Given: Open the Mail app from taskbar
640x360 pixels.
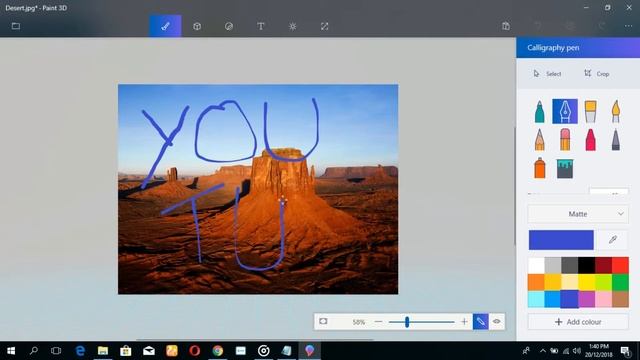Looking at the screenshot, I should point(149,351).
